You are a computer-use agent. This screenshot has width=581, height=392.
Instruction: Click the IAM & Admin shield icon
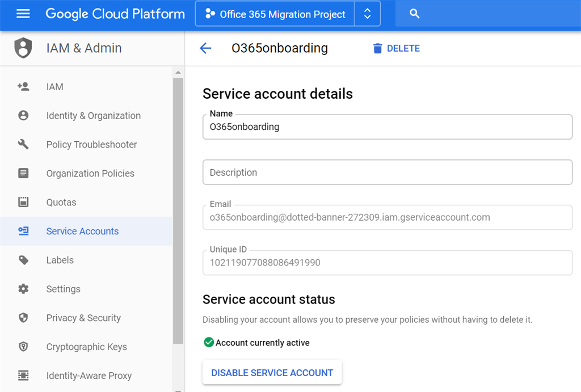coord(23,48)
